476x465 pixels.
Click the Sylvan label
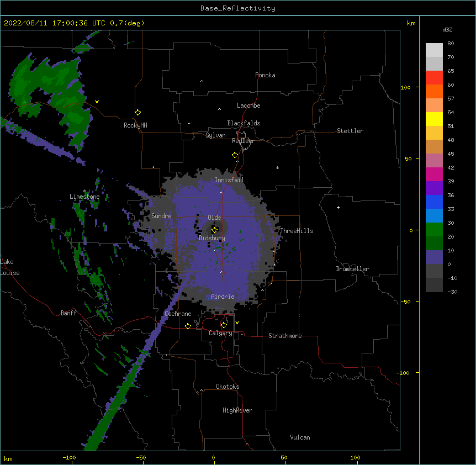click(x=215, y=135)
